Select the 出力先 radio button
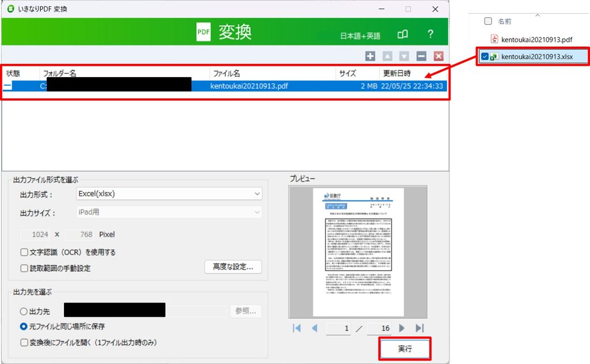 point(23,312)
